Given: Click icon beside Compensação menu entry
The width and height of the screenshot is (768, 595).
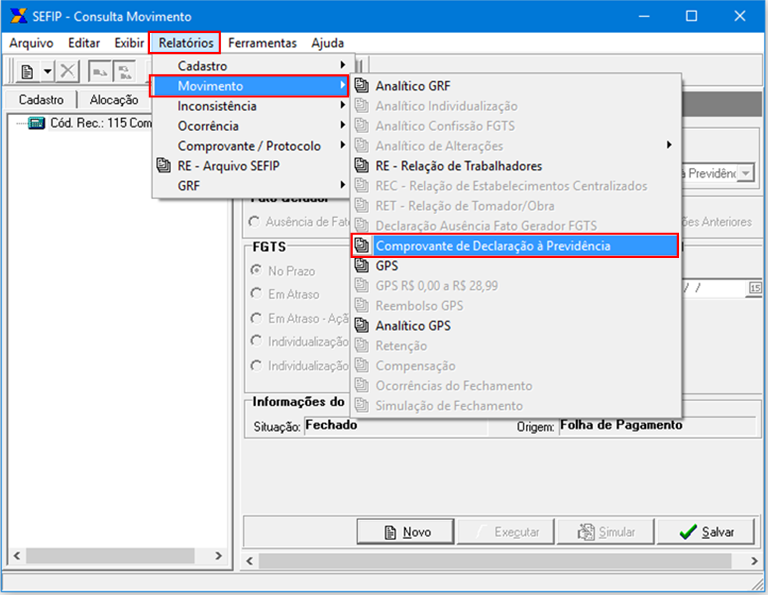Looking at the screenshot, I should (x=361, y=365).
